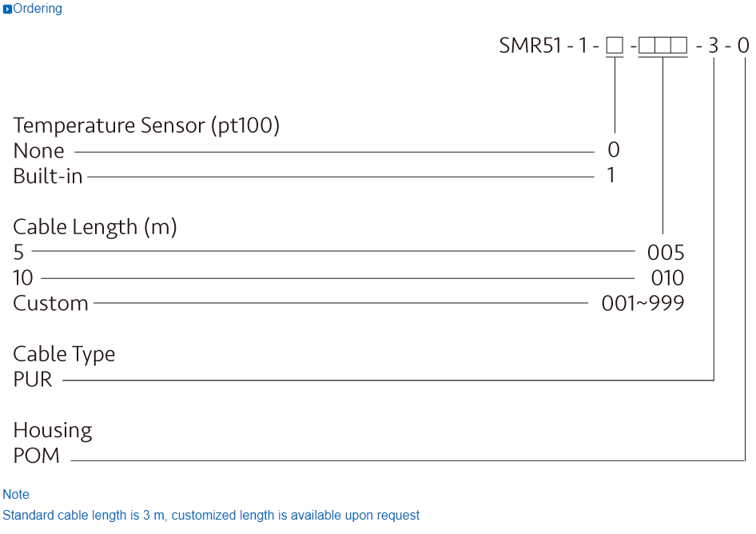Viewport: 756px width, 534px height.
Task: Click the 001~999 custom length range
Action: (643, 304)
